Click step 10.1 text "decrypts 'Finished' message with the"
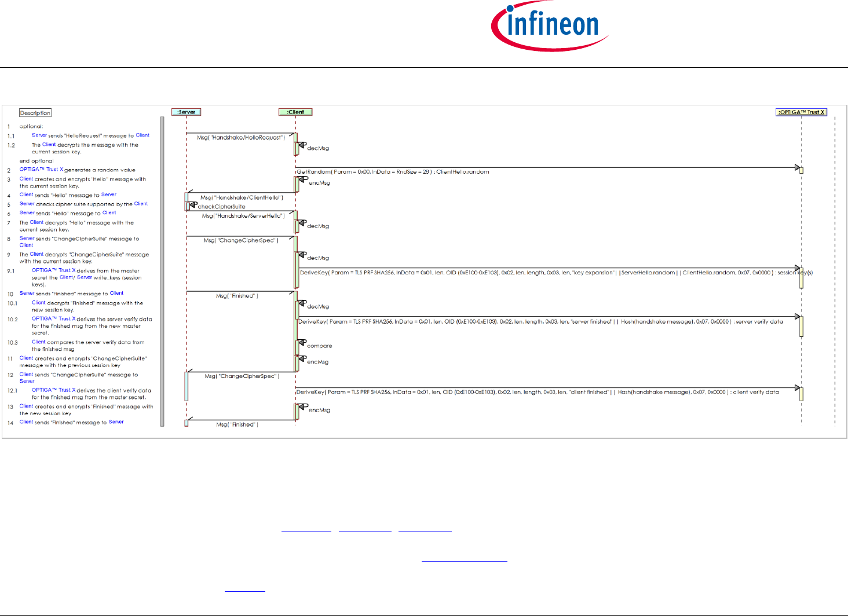Viewport: 848px width, 616px height. tap(95, 303)
